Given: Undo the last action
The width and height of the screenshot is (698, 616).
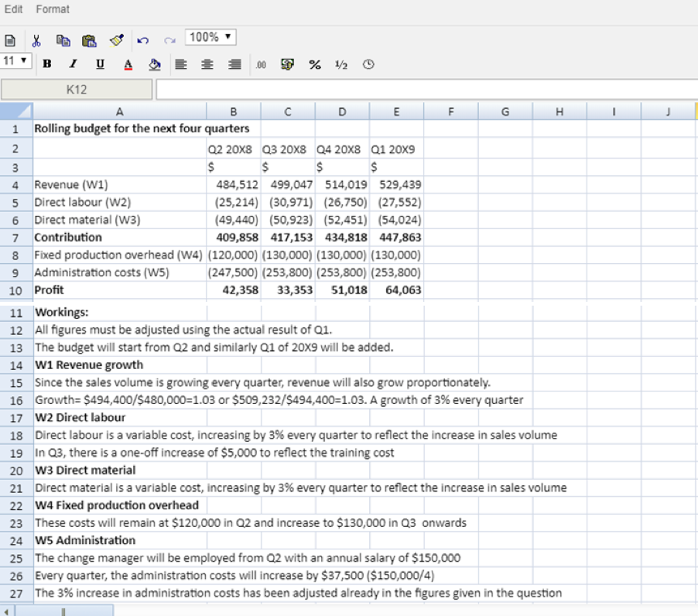Looking at the screenshot, I should [142, 39].
